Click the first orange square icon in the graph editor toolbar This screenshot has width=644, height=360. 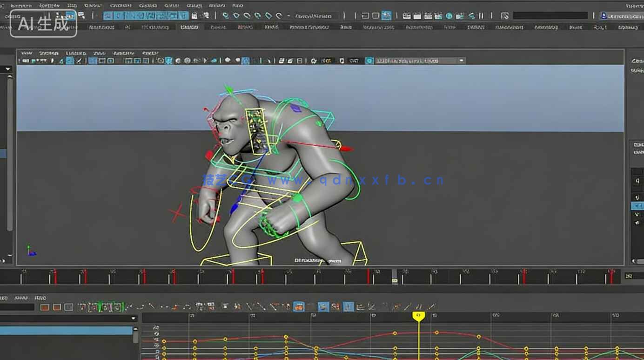point(45,307)
